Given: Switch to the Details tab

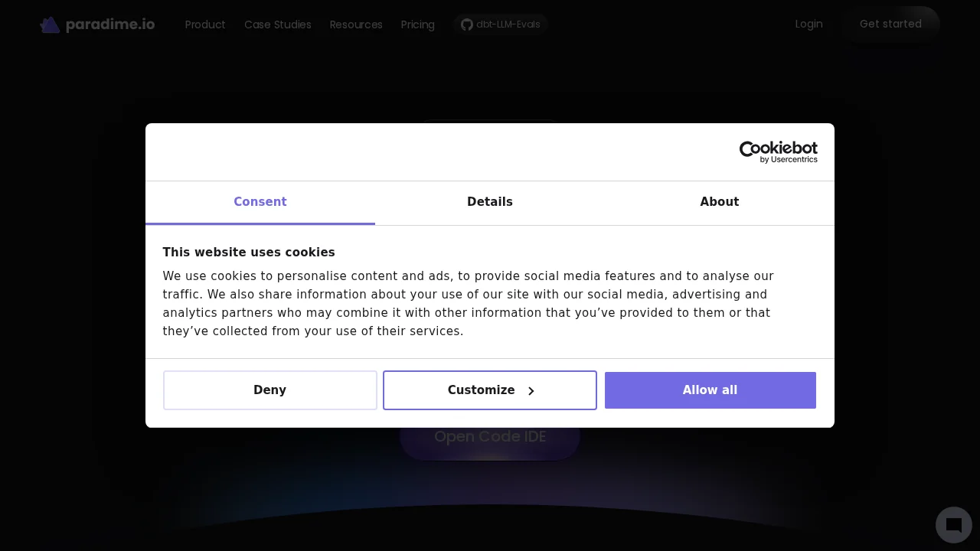Looking at the screenshot, I should (x=490, y=202).
